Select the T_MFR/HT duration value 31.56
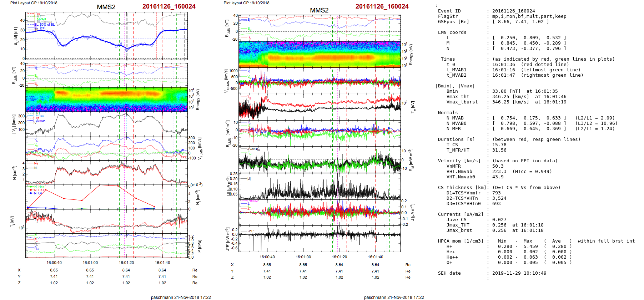The height and width of the screenshot is (300, 644). click(x=499, y=150)
